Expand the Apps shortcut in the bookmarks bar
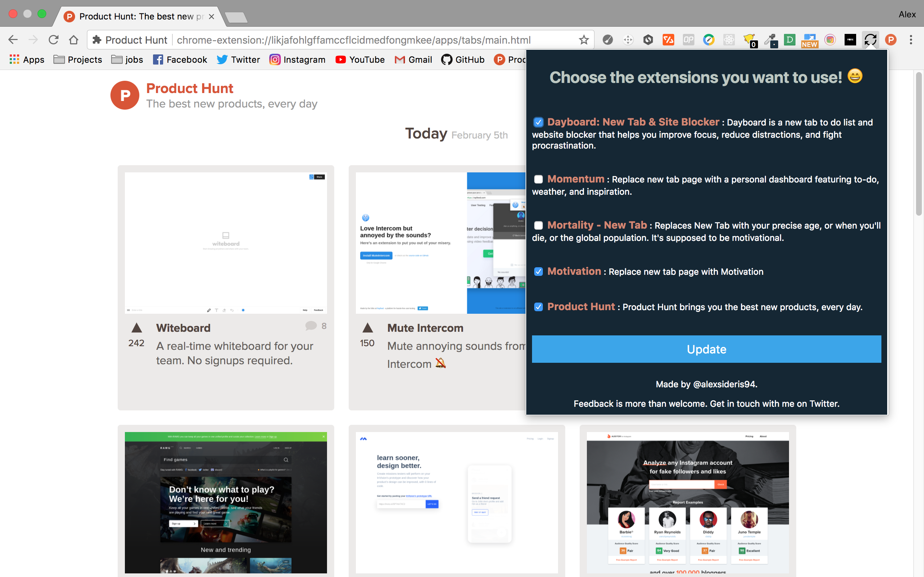Viewport: 924px width, 577px height. click(26, 60)
